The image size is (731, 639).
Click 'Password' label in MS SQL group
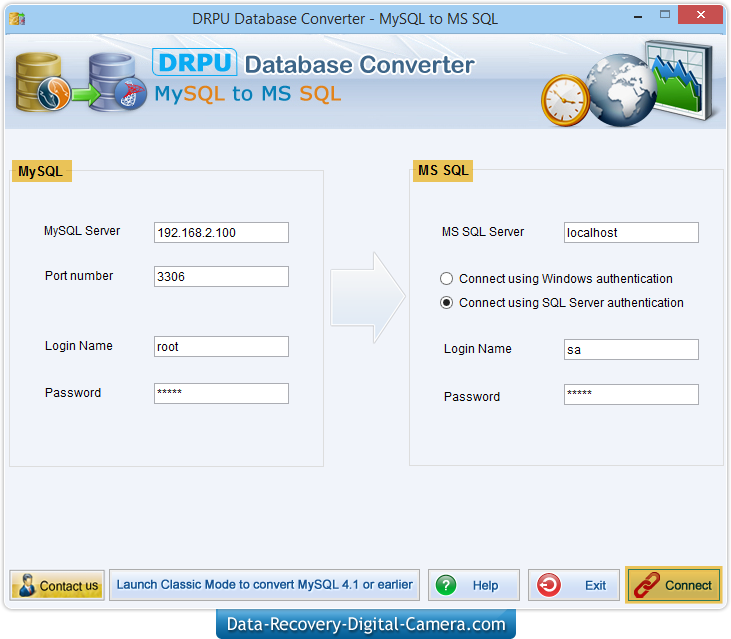pos(472,397)
